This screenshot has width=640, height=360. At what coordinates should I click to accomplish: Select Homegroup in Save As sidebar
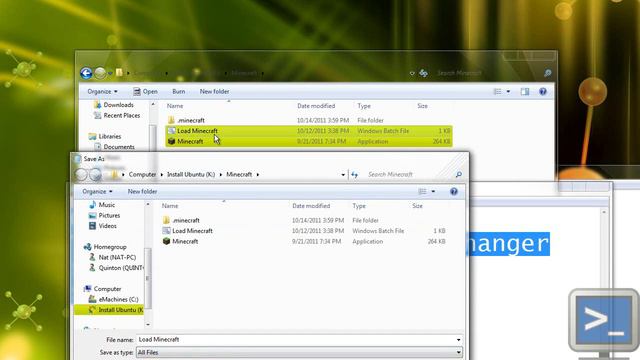tap(105, 247)
